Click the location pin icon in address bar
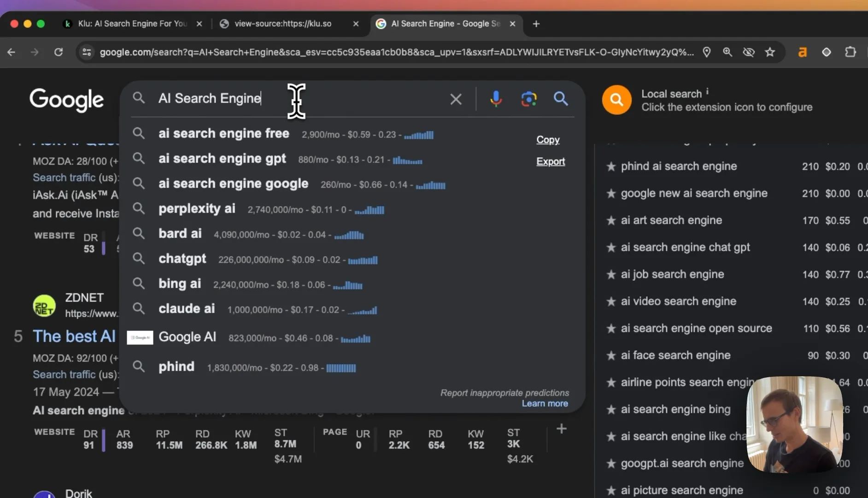This screenshot has height=498, width=868. click(x=707, y=52)
